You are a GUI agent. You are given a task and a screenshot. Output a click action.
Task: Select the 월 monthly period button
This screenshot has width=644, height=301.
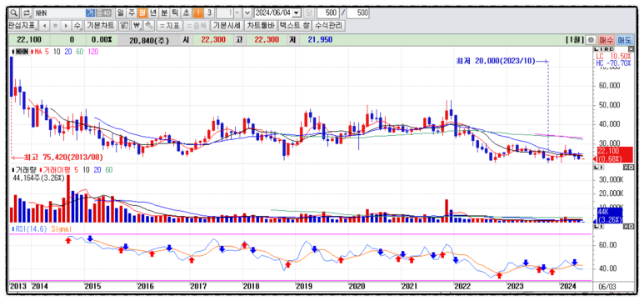point(142,13)
